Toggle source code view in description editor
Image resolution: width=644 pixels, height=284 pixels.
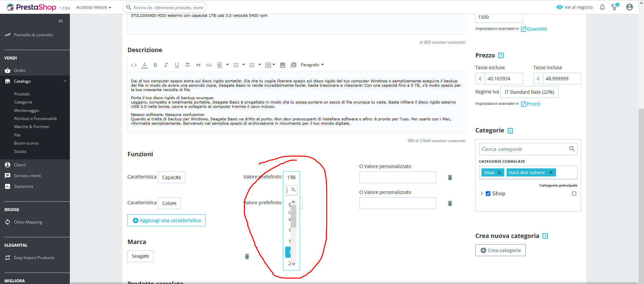[134, 65]
